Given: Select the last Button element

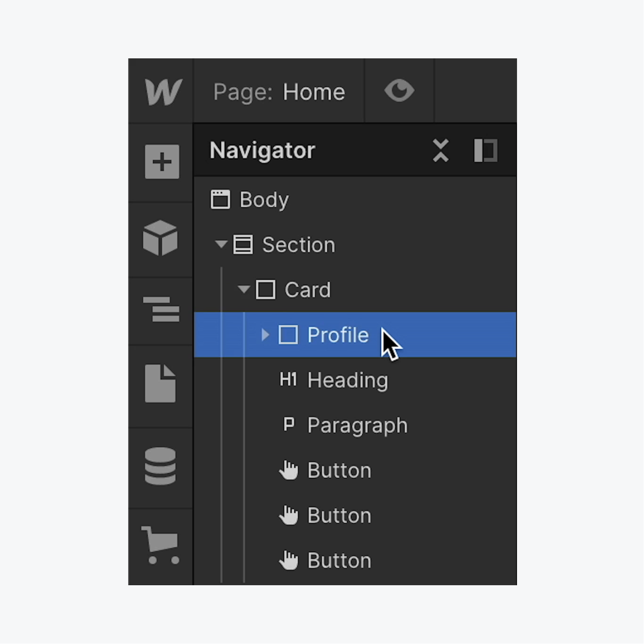Looking at the screenshot, I should point(355,560).
